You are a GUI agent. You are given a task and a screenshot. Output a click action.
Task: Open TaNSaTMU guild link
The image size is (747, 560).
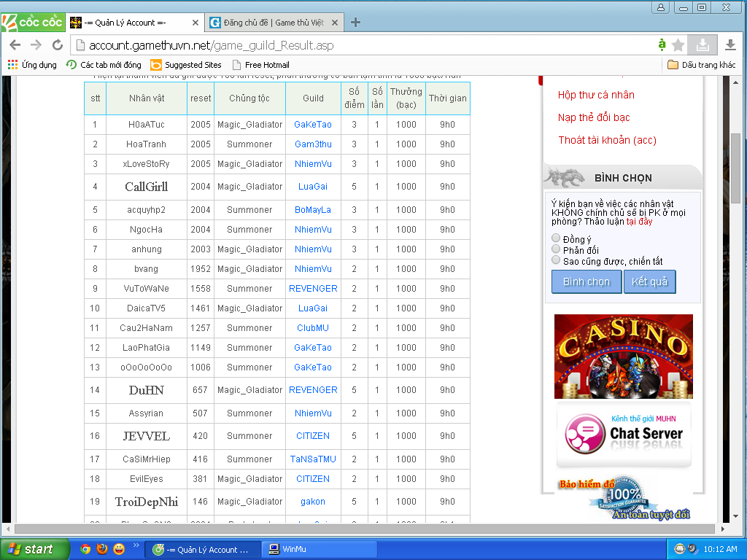tap(313, 459)
